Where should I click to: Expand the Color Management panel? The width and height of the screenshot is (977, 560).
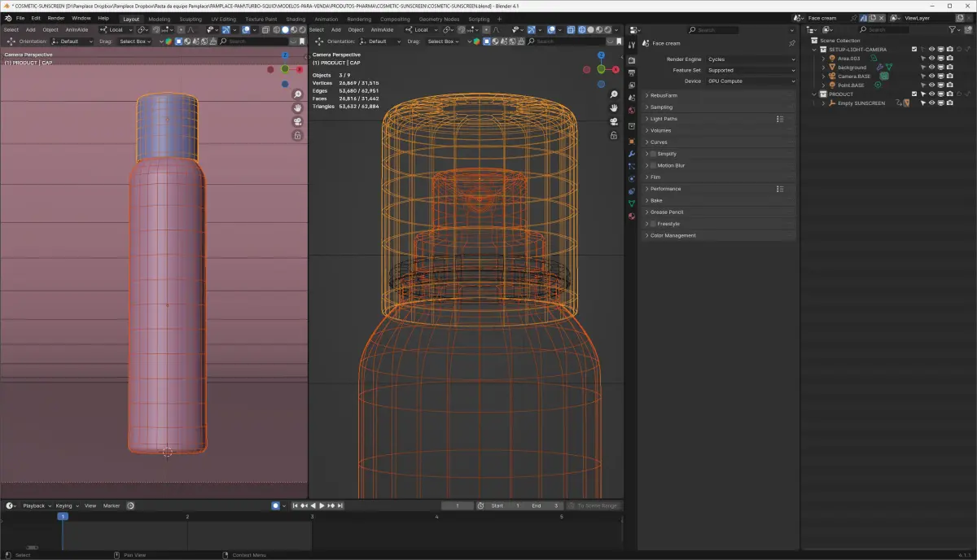pos(673,236)
